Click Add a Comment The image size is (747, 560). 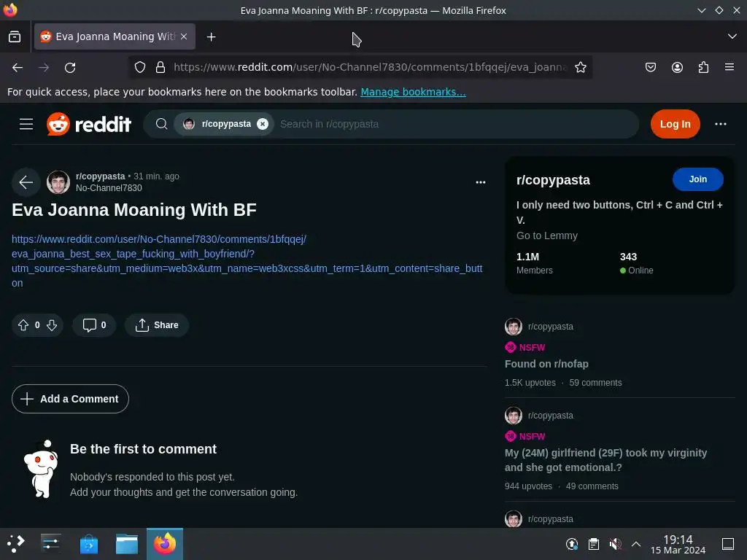click(70, 399)
